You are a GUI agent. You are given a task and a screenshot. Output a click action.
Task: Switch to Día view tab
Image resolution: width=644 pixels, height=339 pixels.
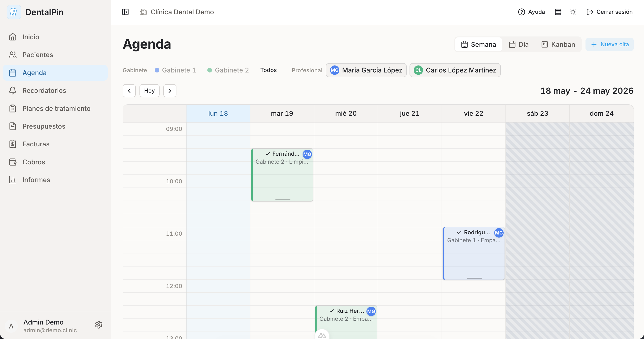(519, 44)
